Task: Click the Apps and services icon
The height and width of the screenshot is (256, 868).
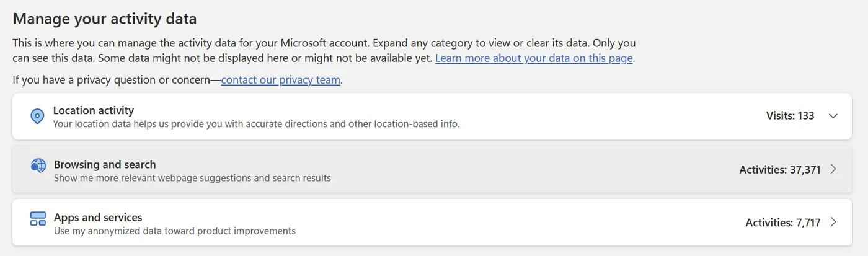Action: coord(38,218)
